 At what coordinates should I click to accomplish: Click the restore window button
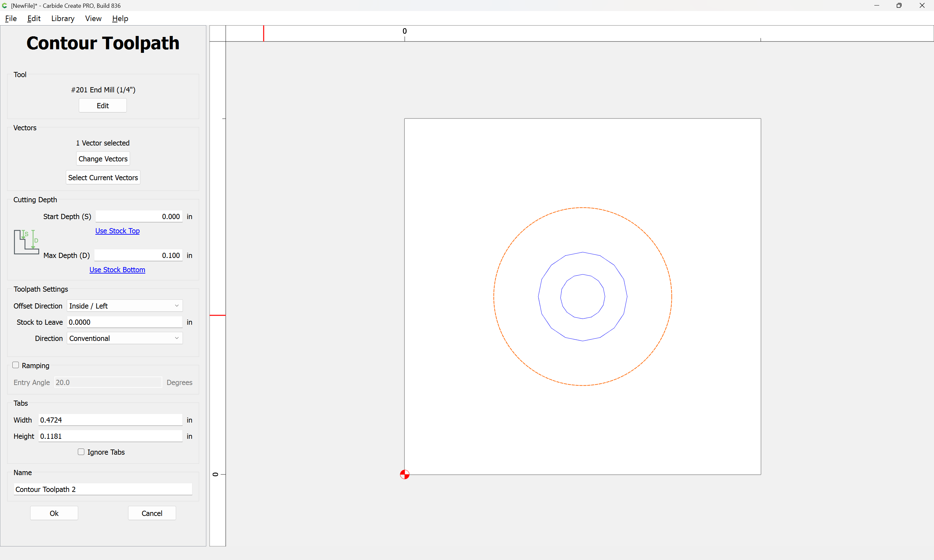(x=899, y=6)
